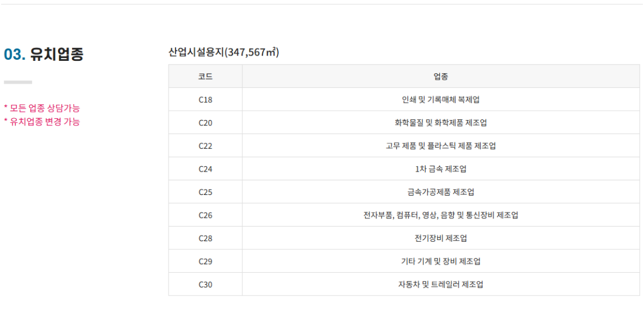Select the C29 code cell
Viewport: 644px width, 315px height.
205,261
